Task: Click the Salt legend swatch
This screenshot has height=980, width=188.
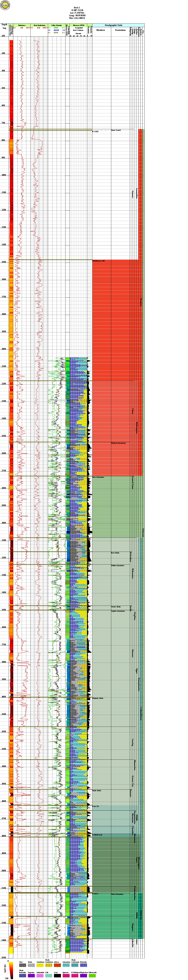Action: (49, 976)
